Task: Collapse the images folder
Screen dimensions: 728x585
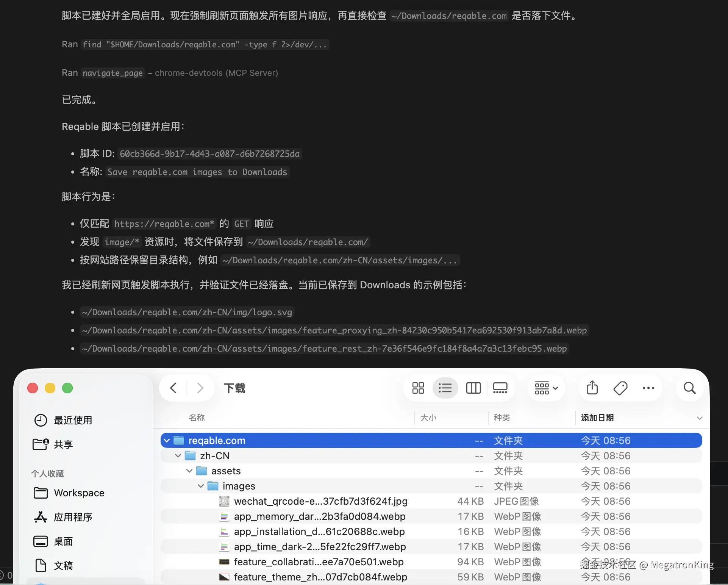Action: tap(201, 486)
